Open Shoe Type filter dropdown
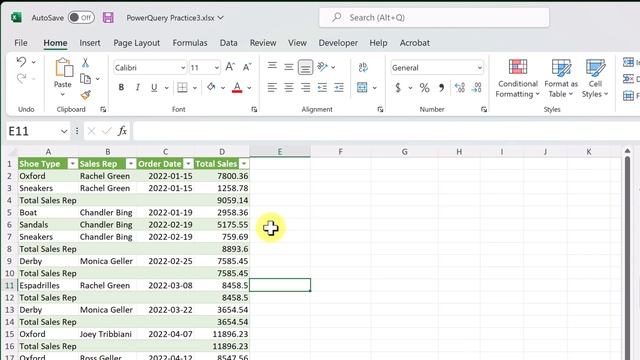The height and width of the screenshot is (360, 640). click(73, 164)
